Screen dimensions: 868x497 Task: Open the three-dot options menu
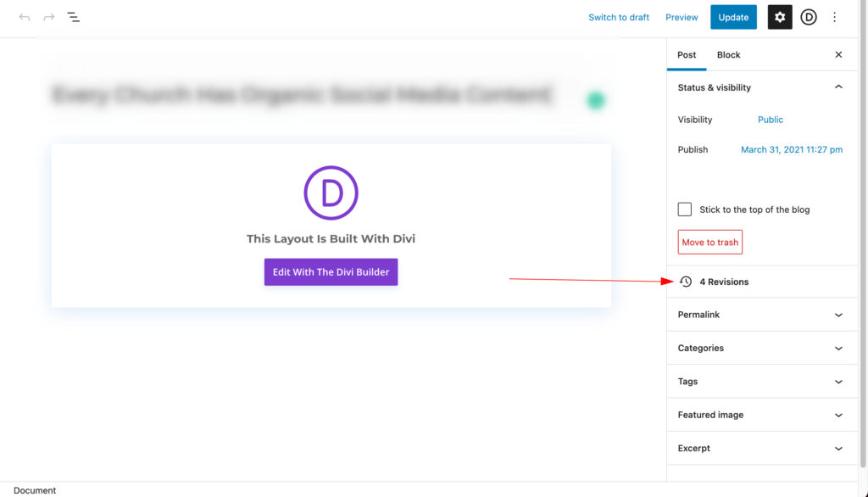pos(834,17)
